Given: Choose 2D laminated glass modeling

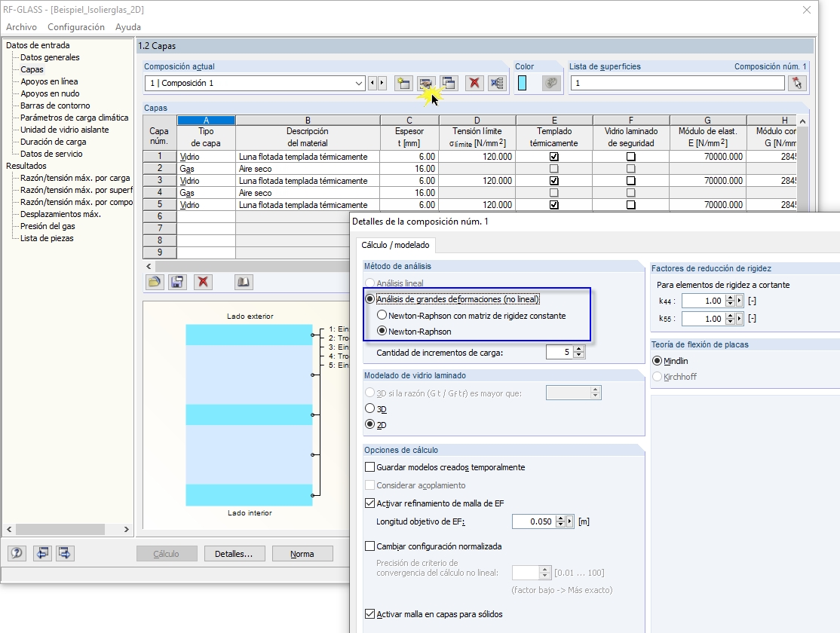Looking at the screenshot, I should point(370,424).
